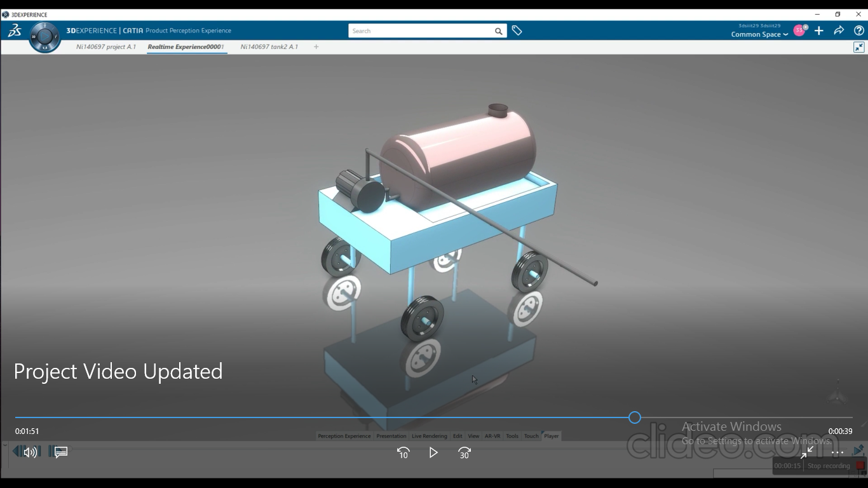Open the Live Rendering section tab

(430, 436)
